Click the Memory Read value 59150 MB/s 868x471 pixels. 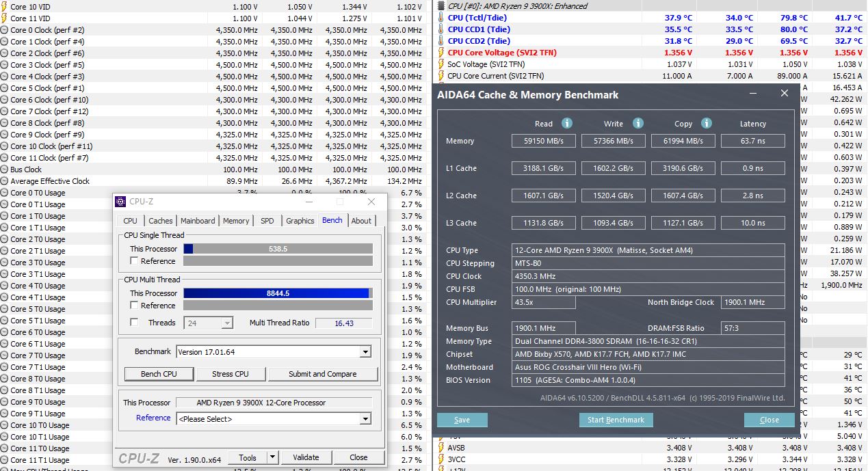point(544,141)
